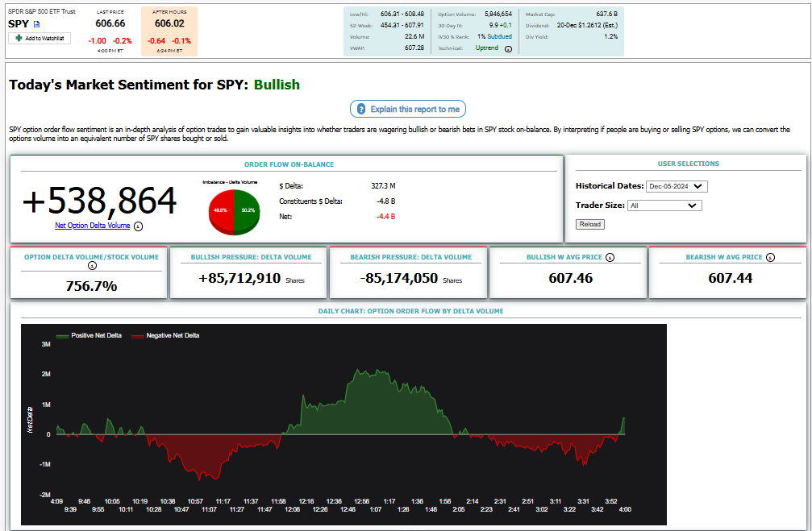Image resolution: width=812 pixels, height=531 pixels.
Task: Click the User Selections panel title
Action: coord(689,164)
